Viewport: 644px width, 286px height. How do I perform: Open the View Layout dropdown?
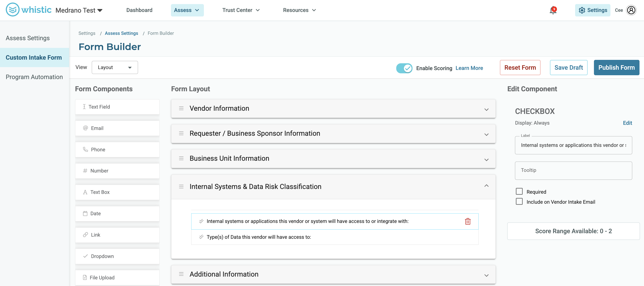(115, 68)
